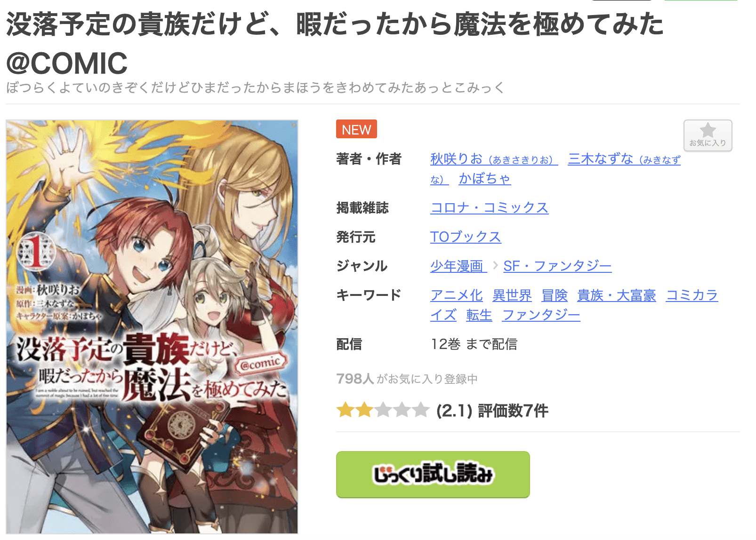The height and width of the screenshot is (540, 756).
Task: Select genre SF・ファンタジー link
Action: click(x=557, y=266)
